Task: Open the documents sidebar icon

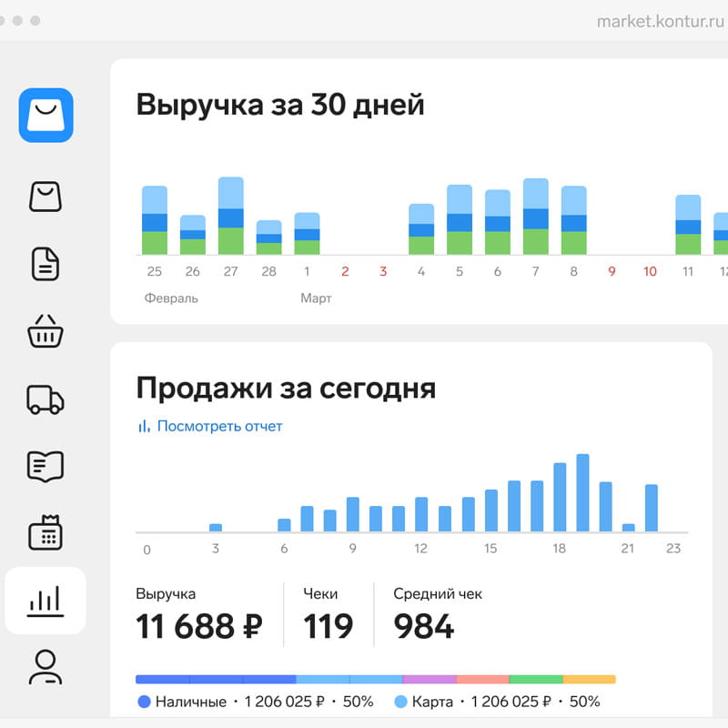Action: [45, 264]
